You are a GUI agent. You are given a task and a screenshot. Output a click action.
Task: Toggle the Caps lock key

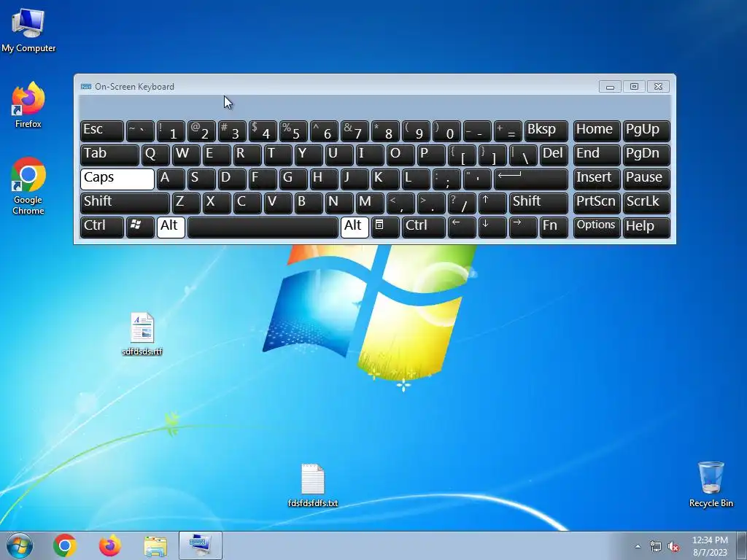(x=117, y=179)
